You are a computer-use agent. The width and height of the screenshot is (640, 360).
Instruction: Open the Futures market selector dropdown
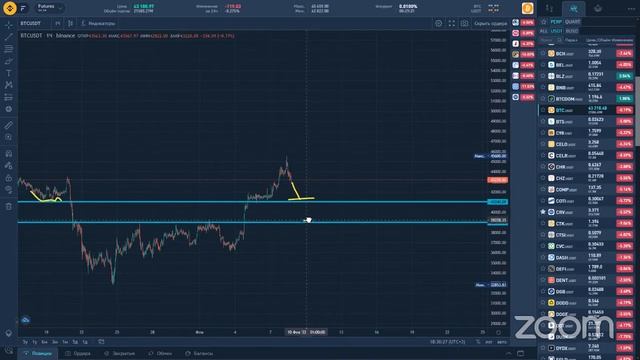(50, 8)
